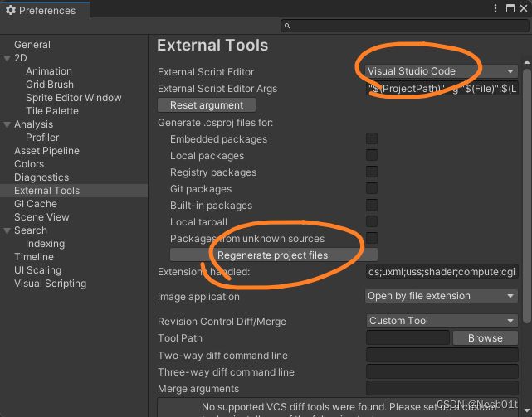The image size is (532, 417).
Task: Select Sprite Editor Window in the sidebar
Action: coord(73,98)
